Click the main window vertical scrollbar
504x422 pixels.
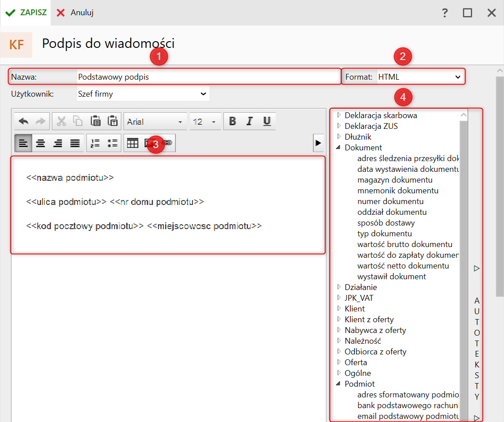pos(500,187)
